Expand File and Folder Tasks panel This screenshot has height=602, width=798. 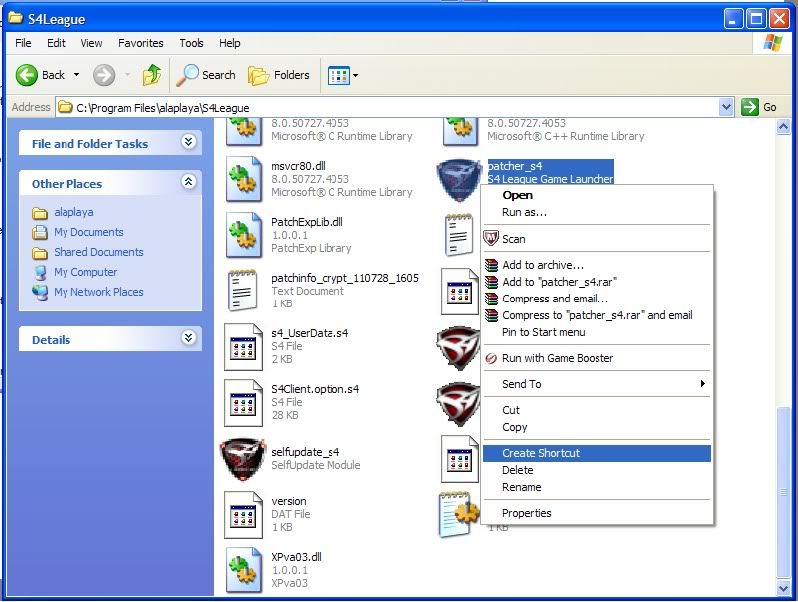point(189,141)
